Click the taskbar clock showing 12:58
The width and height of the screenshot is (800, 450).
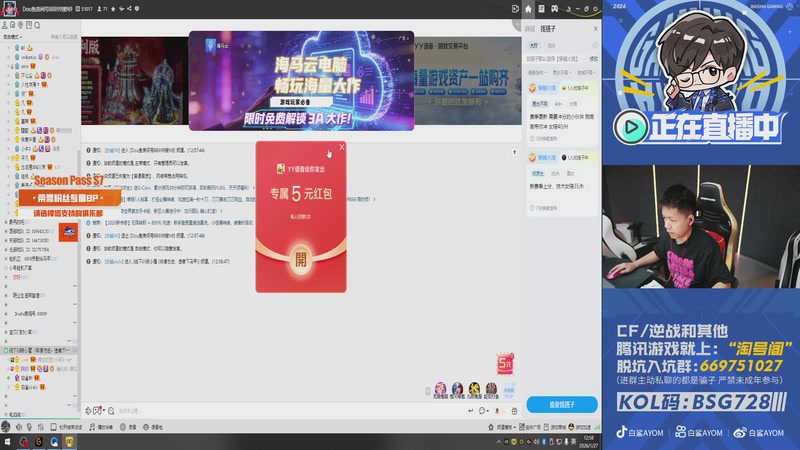[588, 442]
